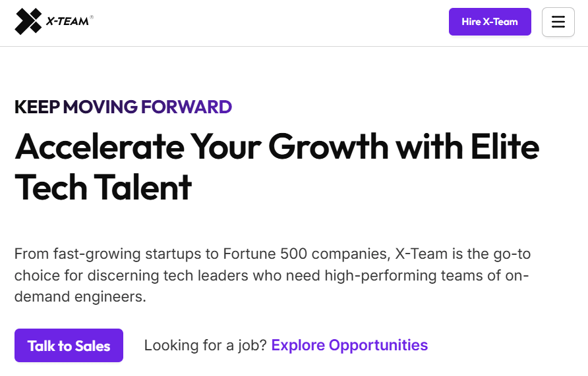588x376 pixels.
Task: Click 'demand engineers.' at the paragraph's end
Action: click(x=80, y=296)
